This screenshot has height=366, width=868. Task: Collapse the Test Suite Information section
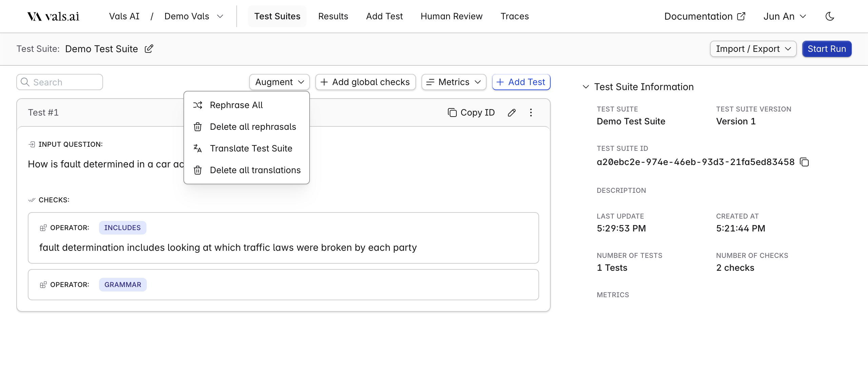pos(586,87)
